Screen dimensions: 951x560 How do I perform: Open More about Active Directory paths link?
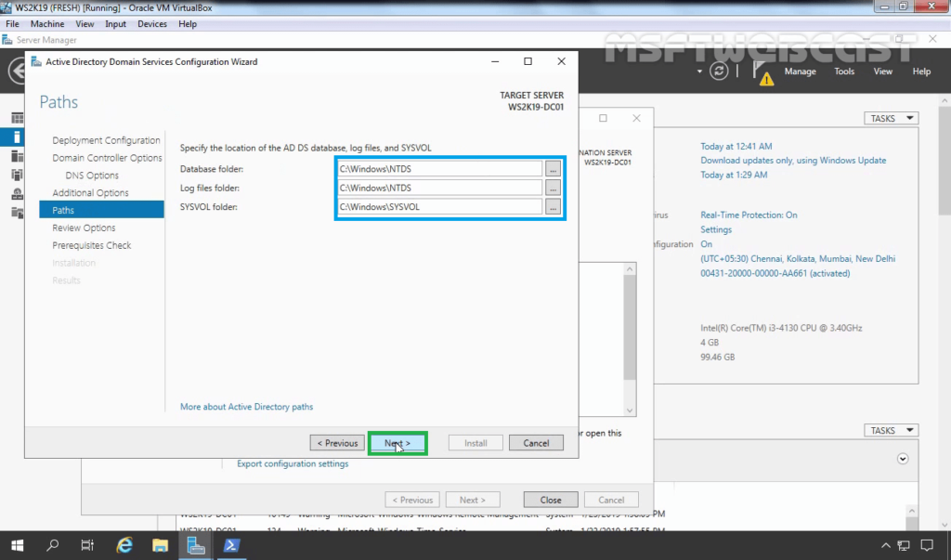(x=246, y=407)
